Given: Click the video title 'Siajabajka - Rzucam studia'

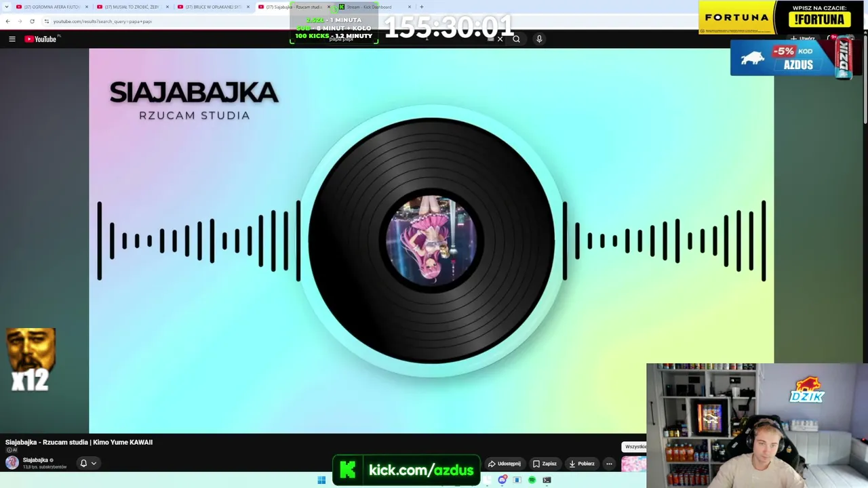Looking at the screenshot, I should point(79,443).
